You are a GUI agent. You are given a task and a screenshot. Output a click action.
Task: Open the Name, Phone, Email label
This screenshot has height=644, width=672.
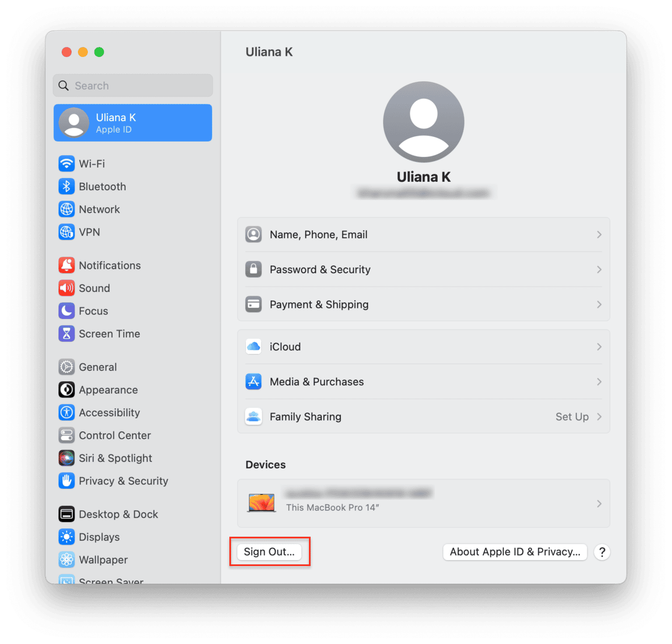click(x=318, y=234)
